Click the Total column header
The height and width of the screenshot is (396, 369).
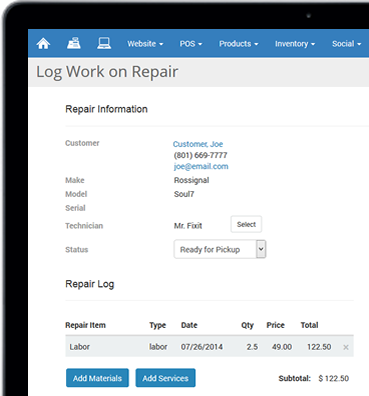[x=309, y=325]
